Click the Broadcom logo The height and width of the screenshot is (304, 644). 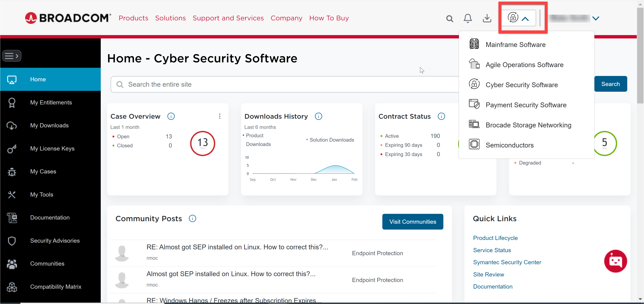coord(68,18)
